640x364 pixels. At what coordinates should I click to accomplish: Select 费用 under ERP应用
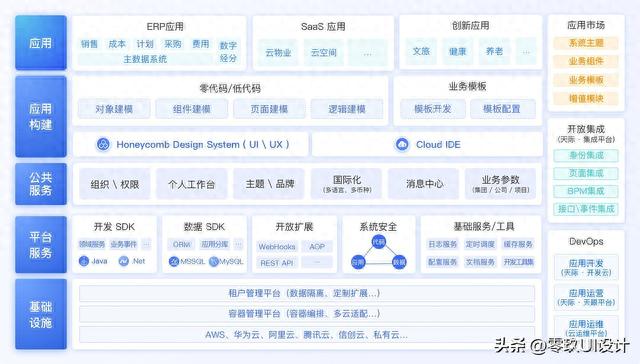coord(200,44)
